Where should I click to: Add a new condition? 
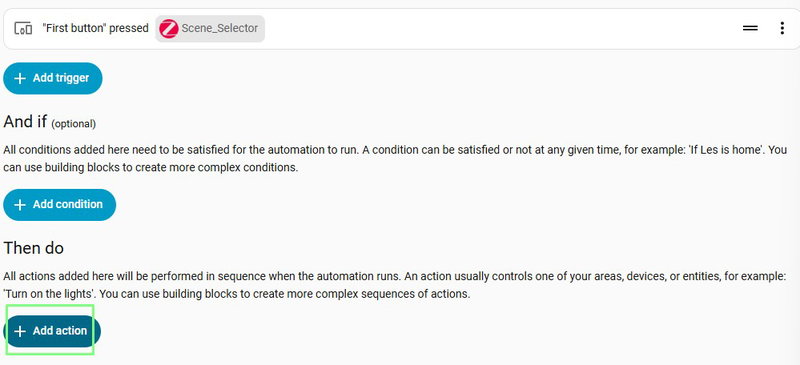(60, 205)
